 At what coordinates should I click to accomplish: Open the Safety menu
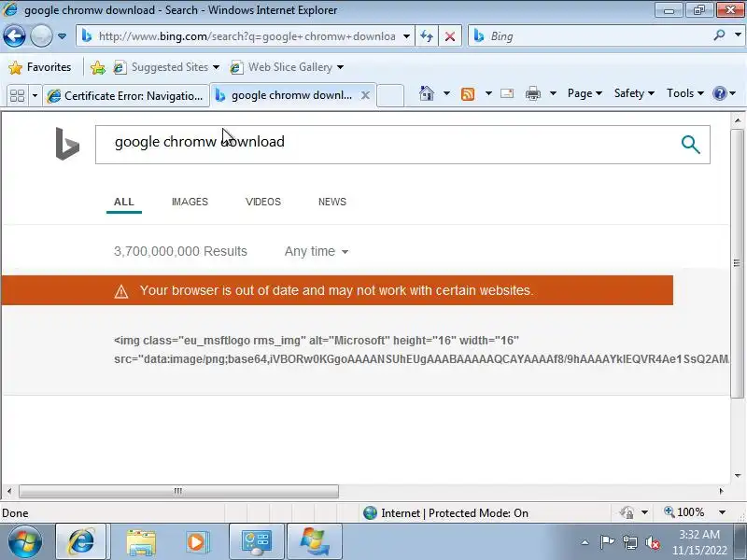pos(634,93)
